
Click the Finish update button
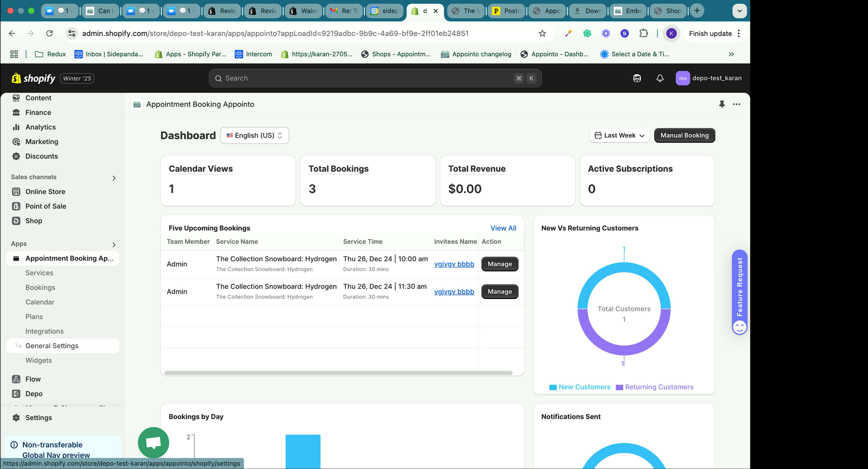click(710, 33)
